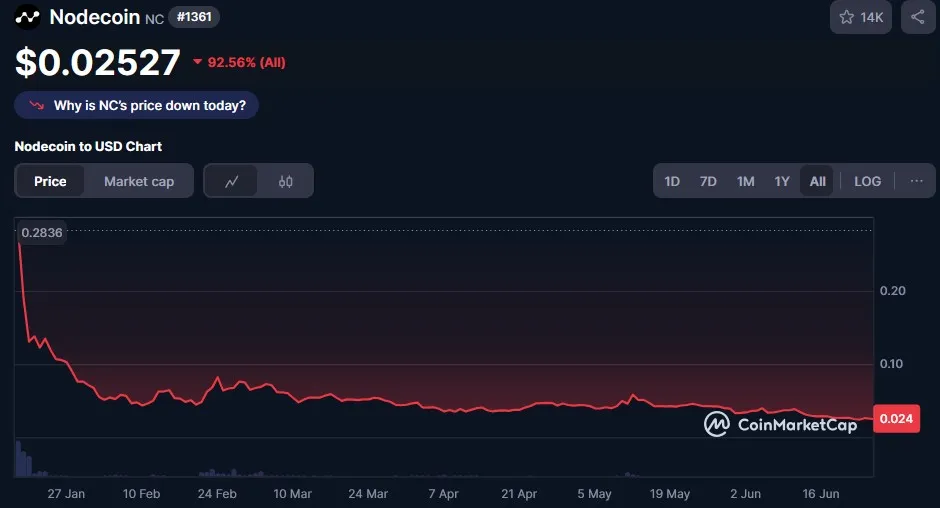Set chart range to All
Screen dimensions: 940x508
[x=818, y=181]
